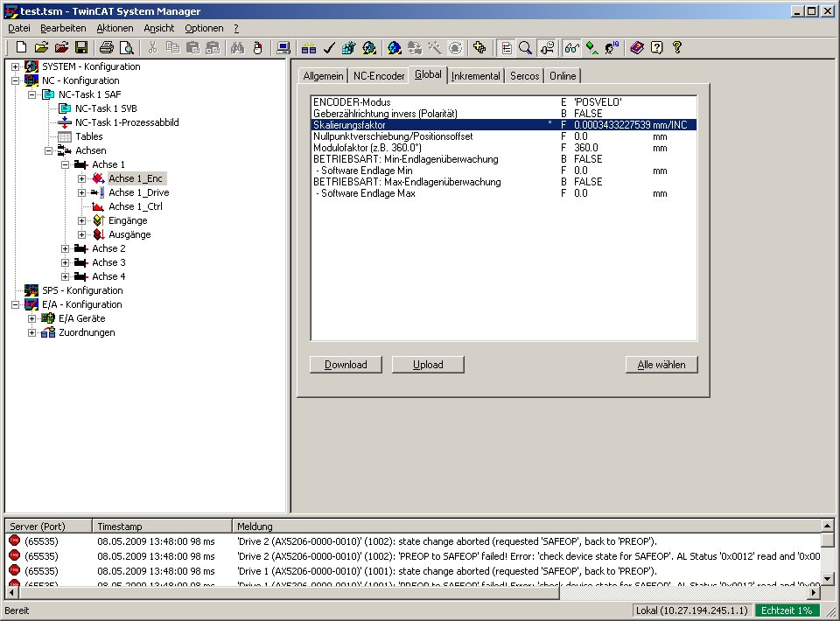Switch to the Allgemein tab
Viewport: 840px width, 621px height.
323,76
